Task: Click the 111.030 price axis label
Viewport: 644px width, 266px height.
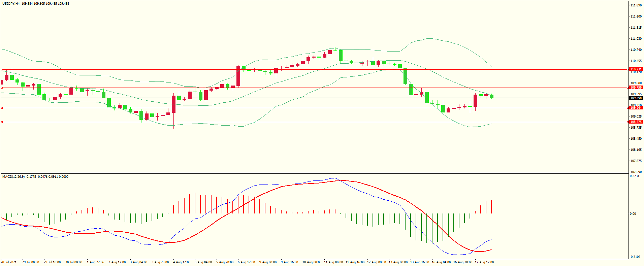Action: pyautogui.click(x=636, y=39)
